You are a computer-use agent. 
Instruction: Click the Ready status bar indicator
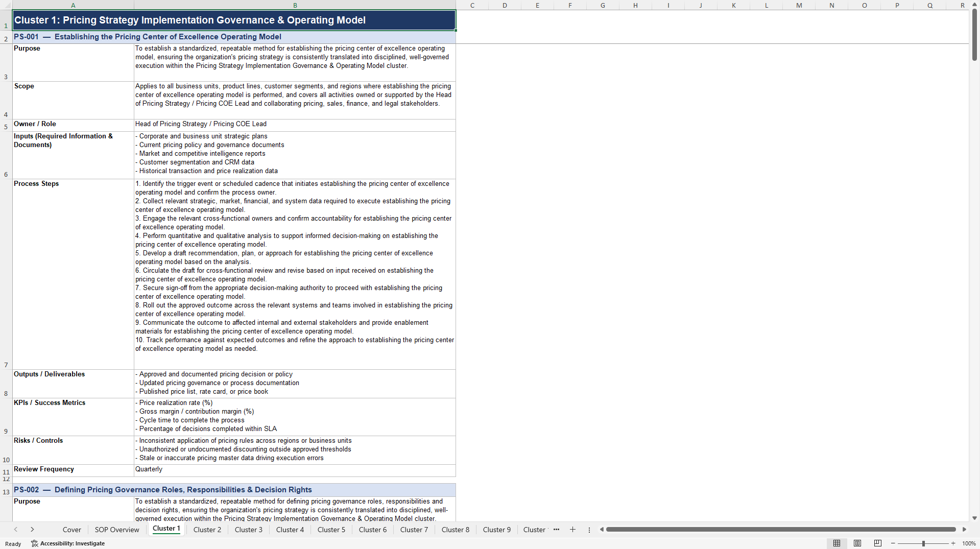[13, 544]
